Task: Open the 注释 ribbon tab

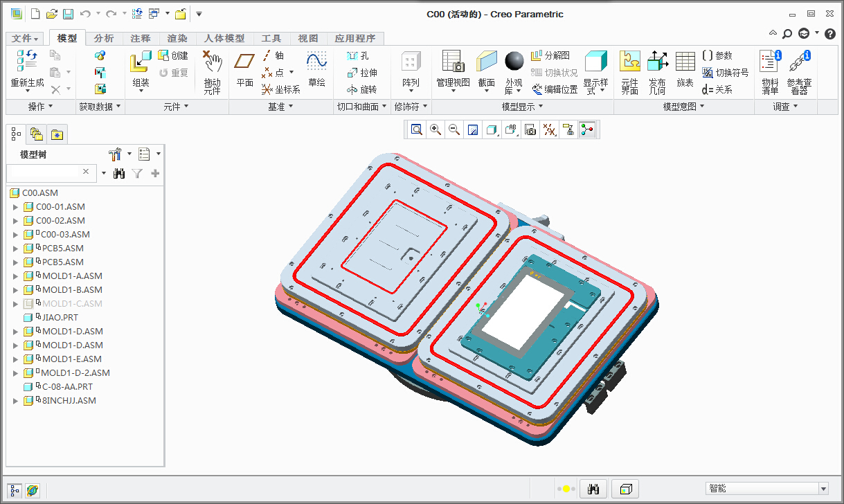Action: (141, 39)
